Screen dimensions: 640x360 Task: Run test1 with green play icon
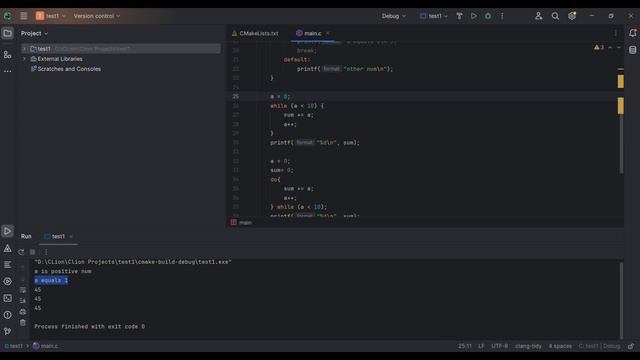point(473,16)
